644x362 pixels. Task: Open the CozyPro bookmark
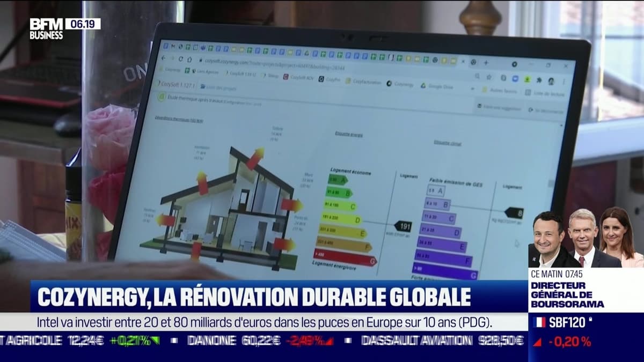coord(329,79)
